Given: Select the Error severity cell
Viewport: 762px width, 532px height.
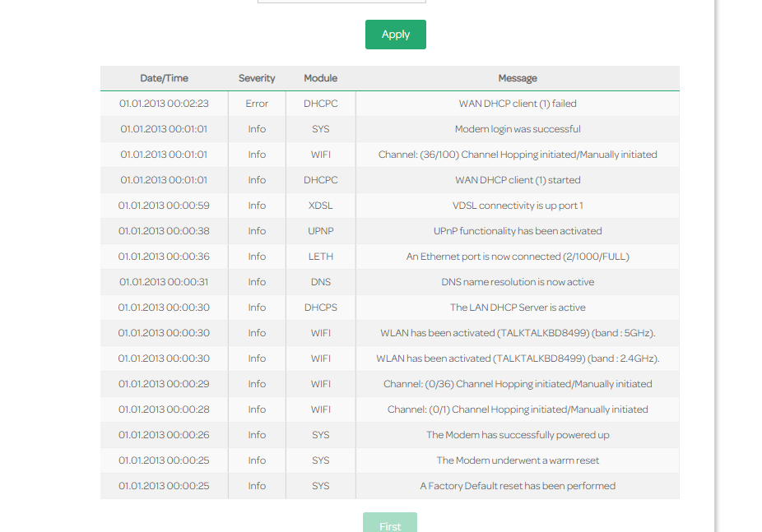Looking at the screenshot, I should click(257, 104).
